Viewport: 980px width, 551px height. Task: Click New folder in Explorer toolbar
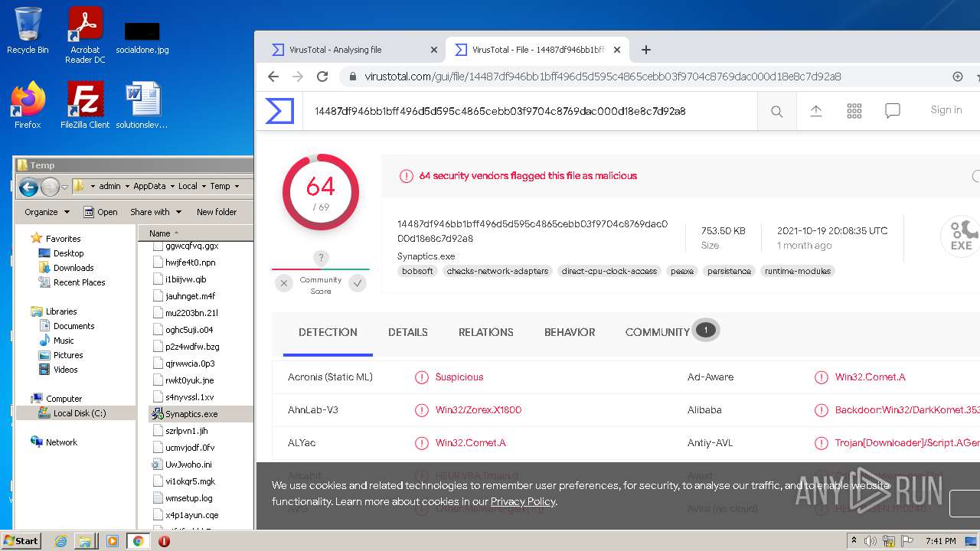[217, 212]
